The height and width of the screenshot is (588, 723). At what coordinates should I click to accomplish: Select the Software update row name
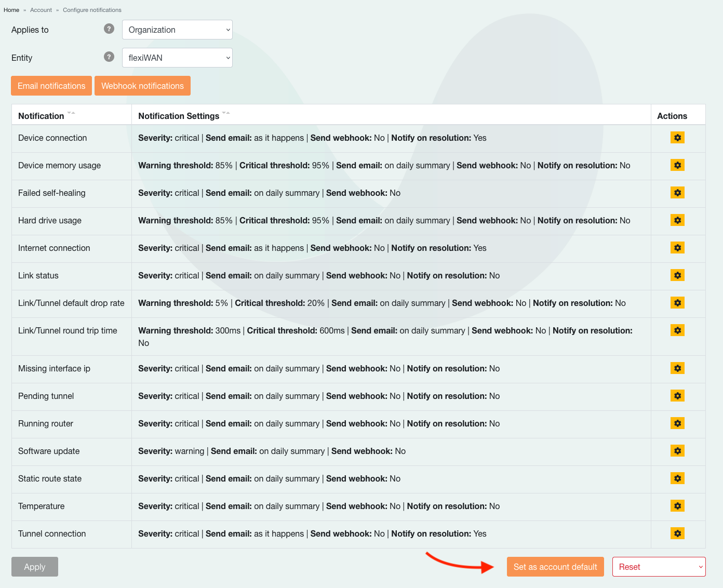pos(49,451)
